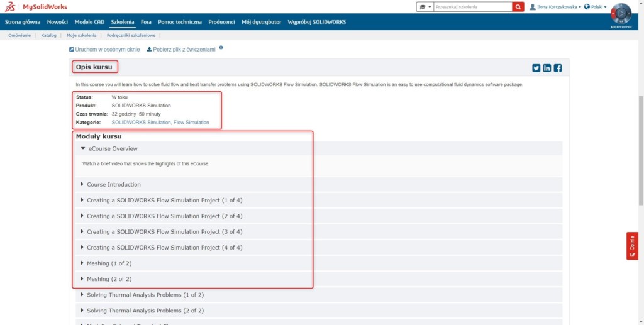
Task: Click the page vertical scrollbar
Action: pos(641,150)
